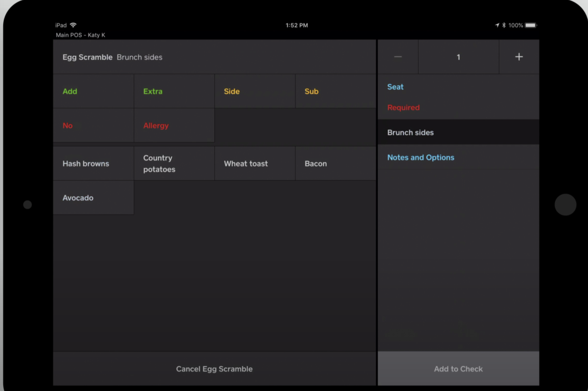Tap the red Required label

(403, 108)
